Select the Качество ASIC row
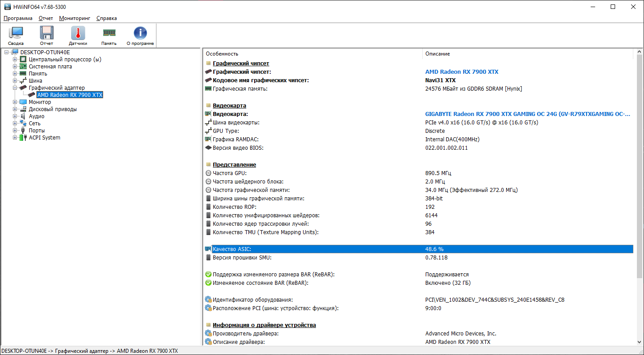The image size is (644, 355). coord(418,249)
